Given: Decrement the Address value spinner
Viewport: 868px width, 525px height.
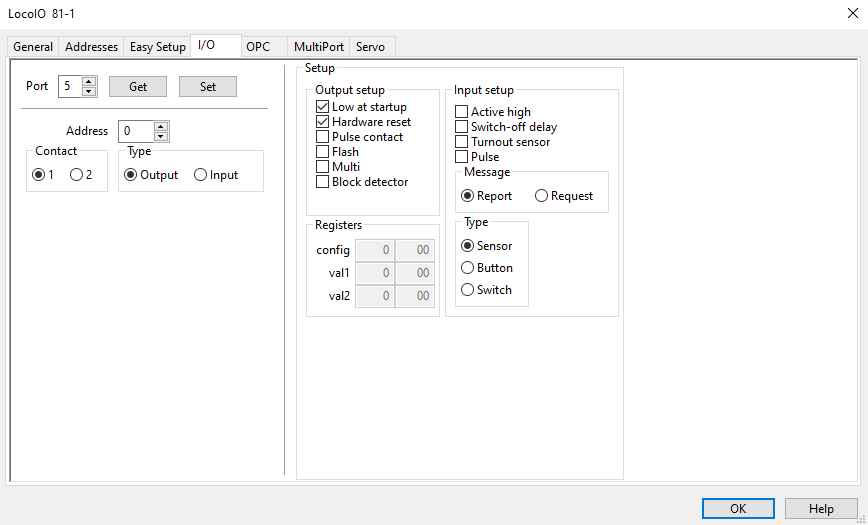Looking at the screenshot, I should pos(161,136).
